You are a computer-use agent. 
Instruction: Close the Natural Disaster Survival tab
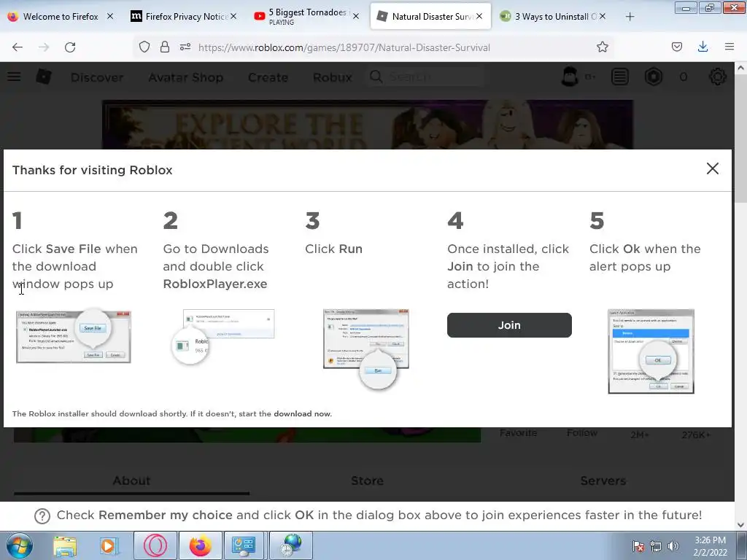click(479, 16)
